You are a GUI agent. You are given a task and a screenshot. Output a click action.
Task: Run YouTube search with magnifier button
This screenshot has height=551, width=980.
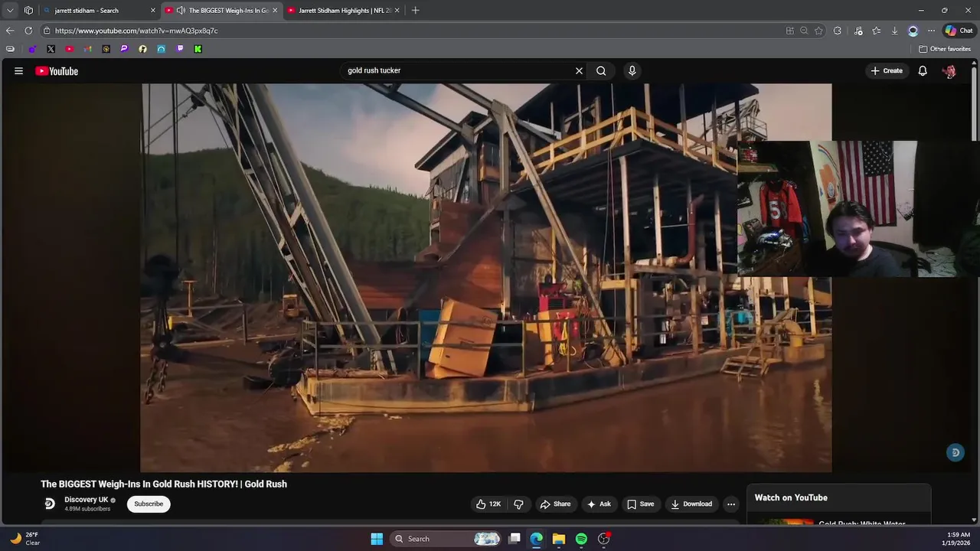point(601,70)
